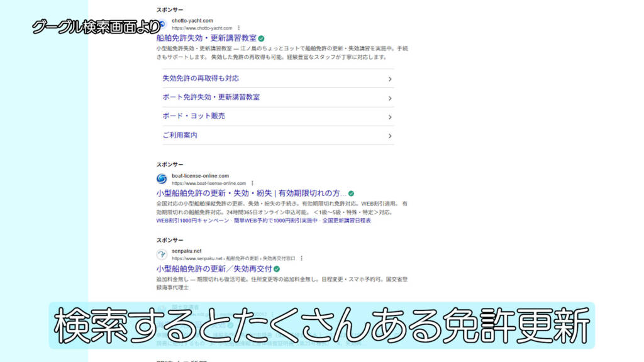Image resolution: width=644 pixels, height=362 pixels.
Task: Open the senpaku.net site favicon
Action: point(162,255)
